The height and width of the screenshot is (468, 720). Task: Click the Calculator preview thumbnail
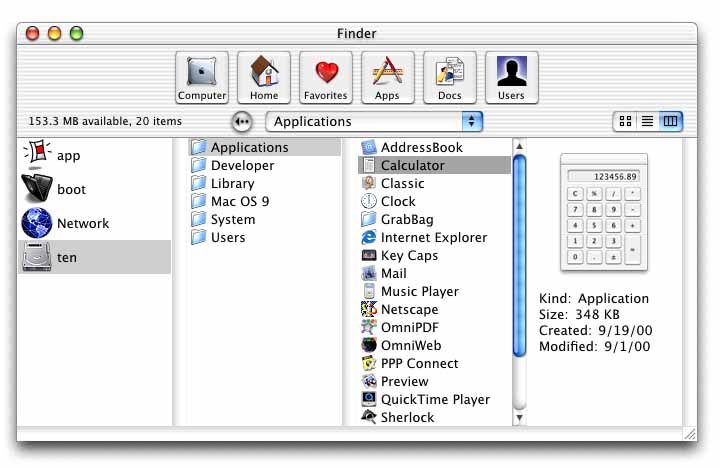click(604, 213)
